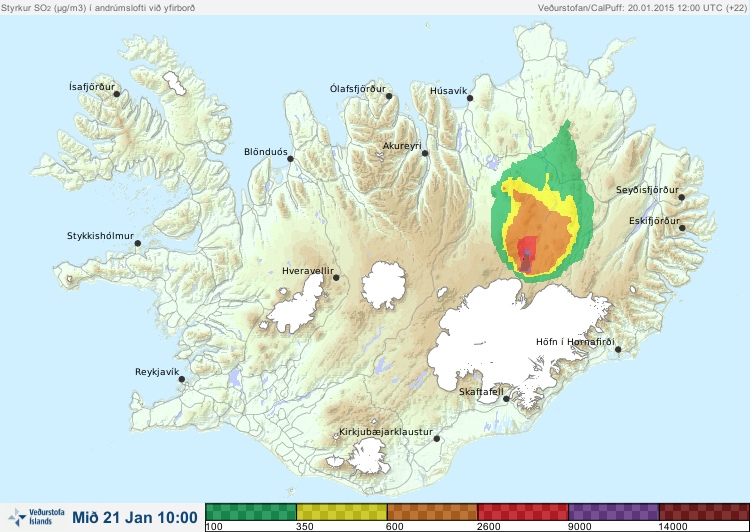Click the 'Mið 21 Jan 10:00' timestamp
Viewport: 750px width, 532px height.
(x=135, y=518)
